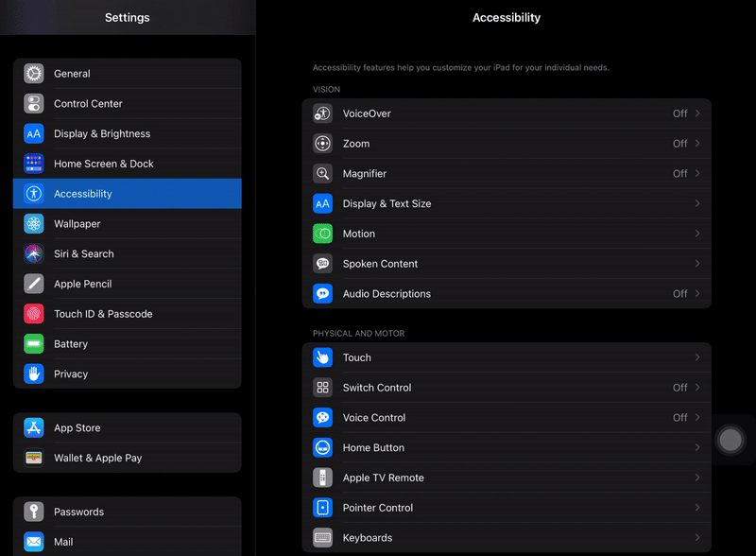Select the Touch hand icon

[322, 357]
